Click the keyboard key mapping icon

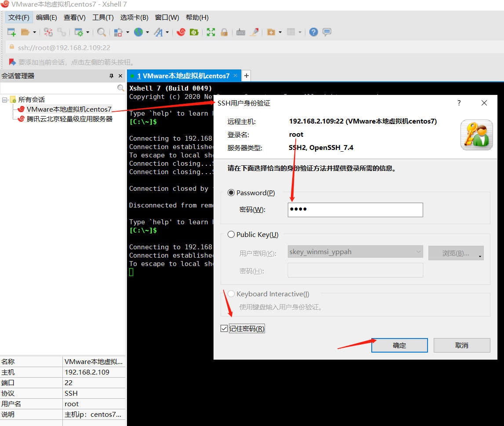click(x=241, y=32)
